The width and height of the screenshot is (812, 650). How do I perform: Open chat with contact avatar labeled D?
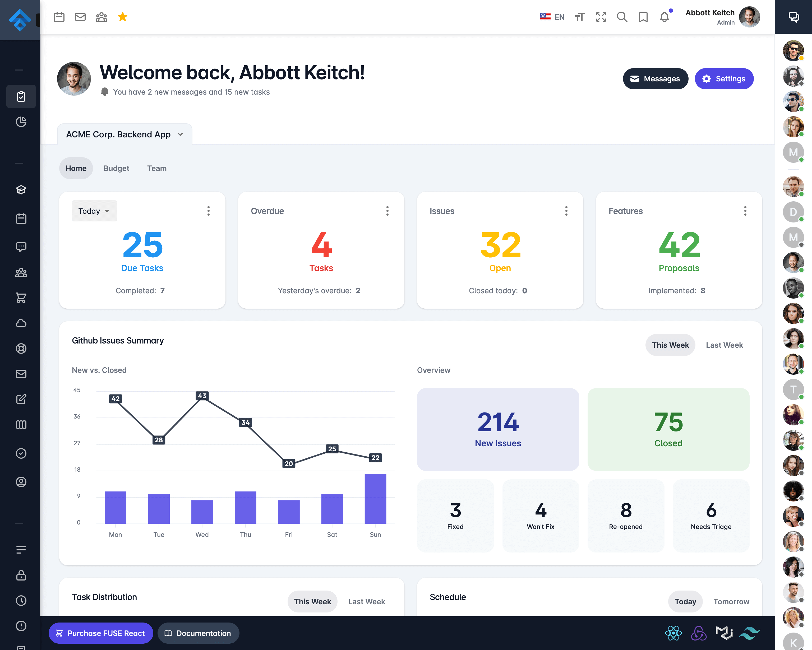pyautogui.click(x=793, y=212)
